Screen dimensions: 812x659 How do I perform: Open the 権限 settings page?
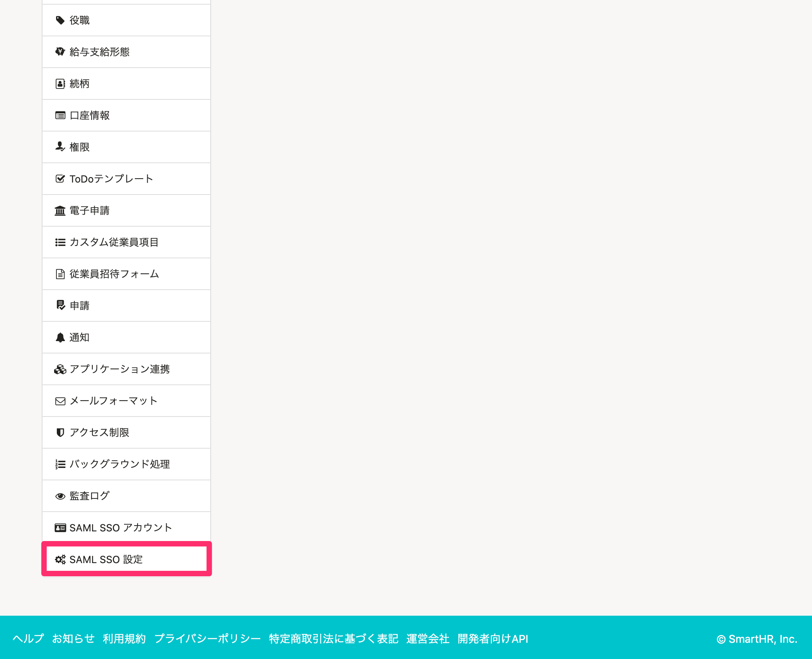coord(126,147)
